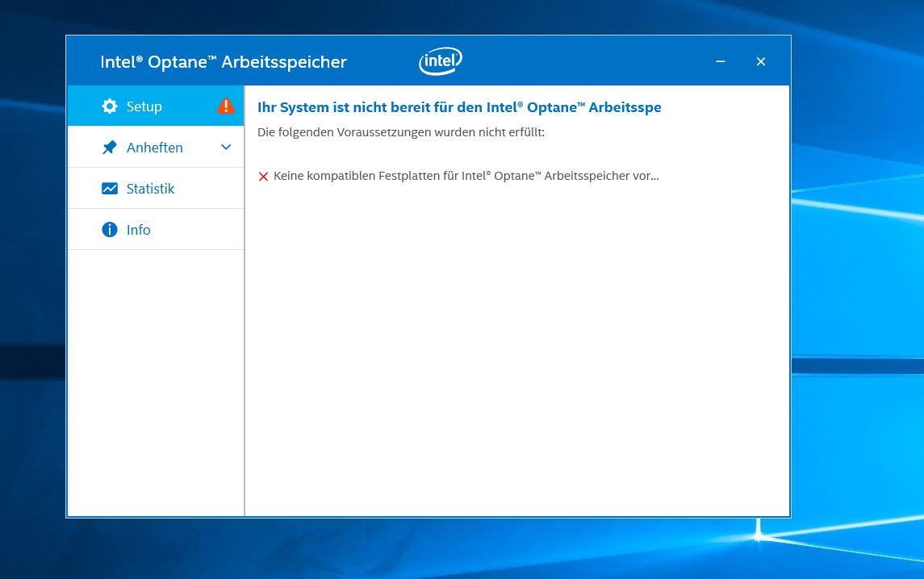Open the Statistik section

[156, 189]
